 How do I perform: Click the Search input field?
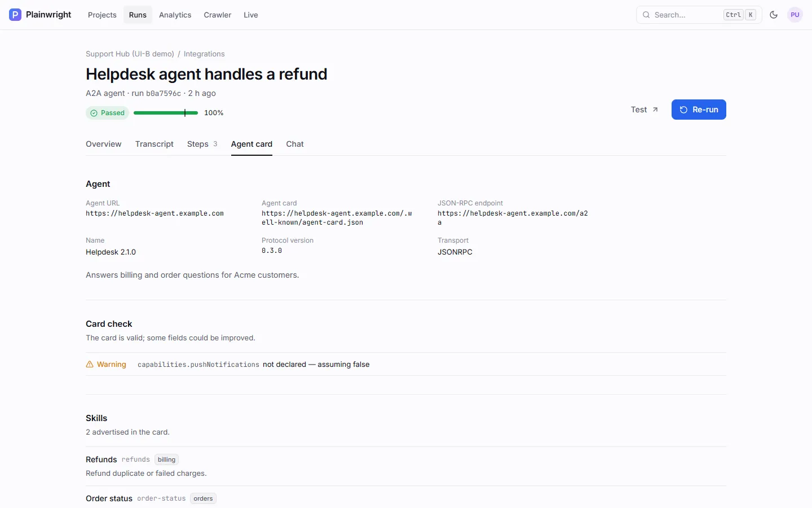point(699,15)
